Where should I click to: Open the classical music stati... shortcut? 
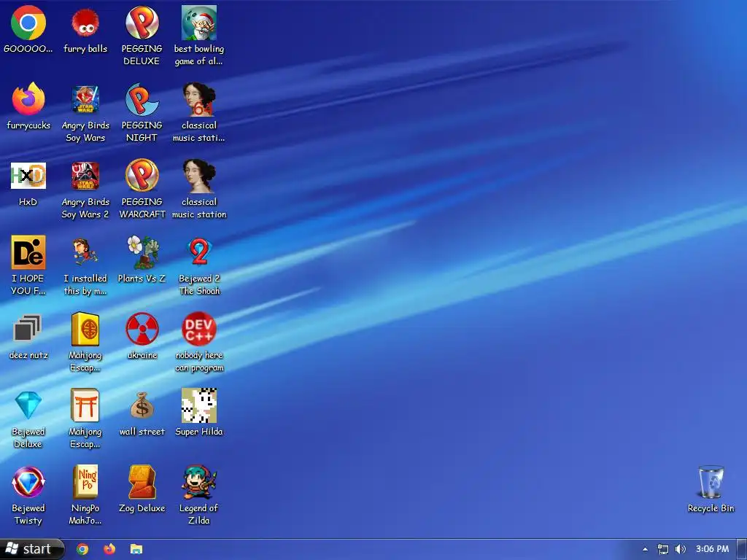(199, 99)
